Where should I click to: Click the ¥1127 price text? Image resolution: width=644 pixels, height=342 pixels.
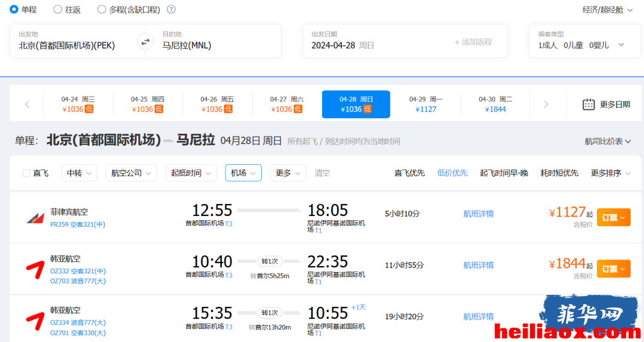tap(567, 212)
